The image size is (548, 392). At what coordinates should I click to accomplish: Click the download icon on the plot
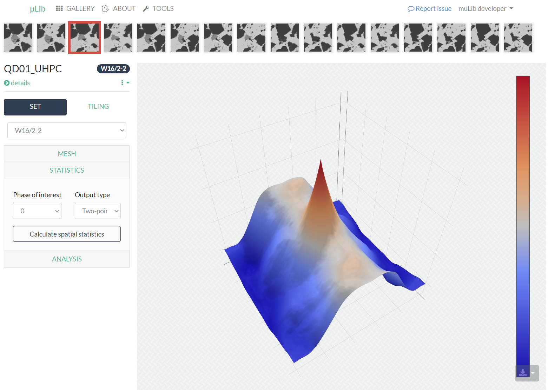click(x=522, y=373)
